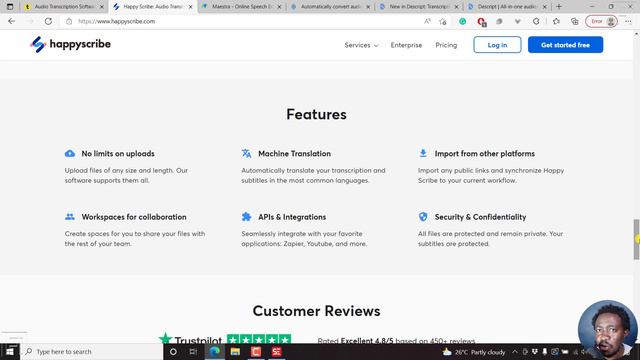Open Cortana circle icon on taskbar

click(x=173, y=351)
